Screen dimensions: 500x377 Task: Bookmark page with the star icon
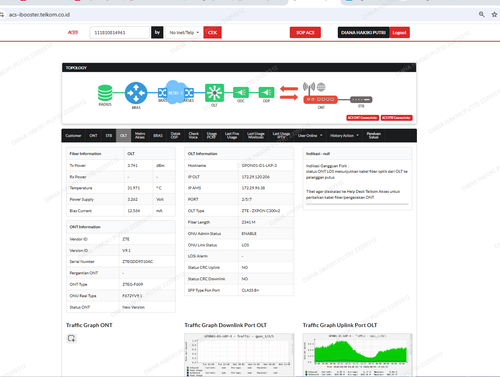click(x=494, y=14)
